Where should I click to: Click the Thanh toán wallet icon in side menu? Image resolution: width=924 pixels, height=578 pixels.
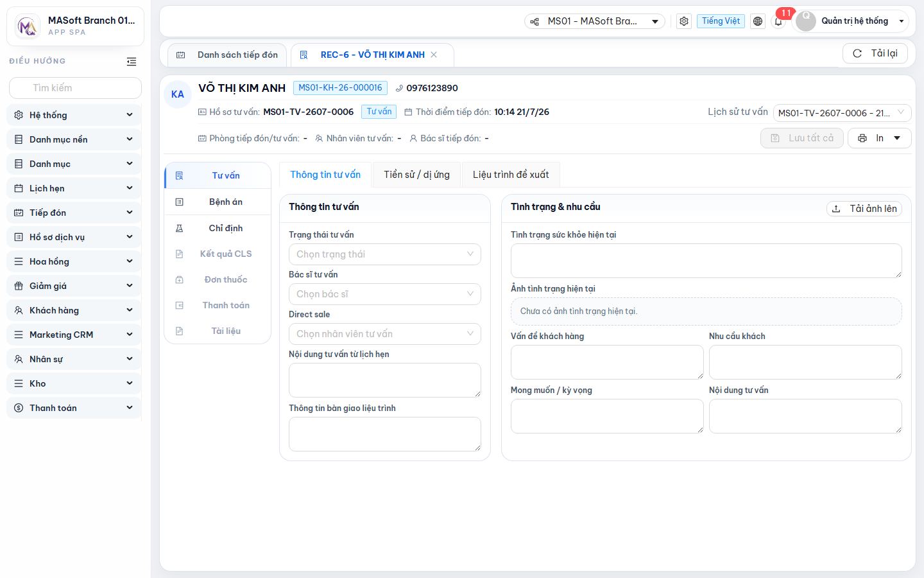180,305
